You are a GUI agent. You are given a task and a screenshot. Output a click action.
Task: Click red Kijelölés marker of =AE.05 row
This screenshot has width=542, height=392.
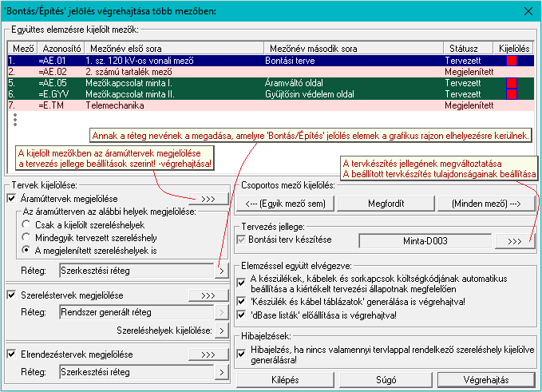tap(512, 83)
